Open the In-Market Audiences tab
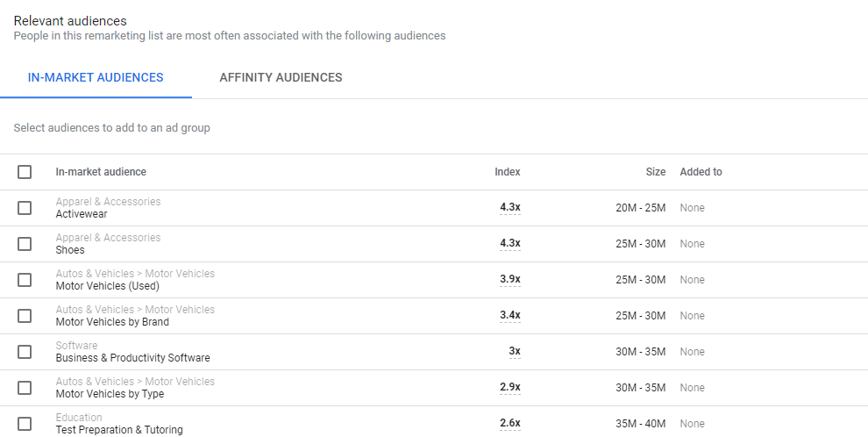This screenshot has width=868, height=437. tap(96, 77)
